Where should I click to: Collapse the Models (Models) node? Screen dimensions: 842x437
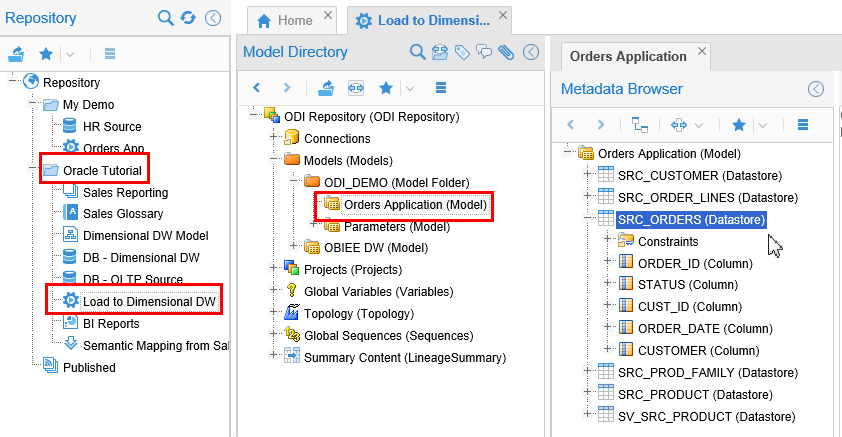[x=273, y=159]
